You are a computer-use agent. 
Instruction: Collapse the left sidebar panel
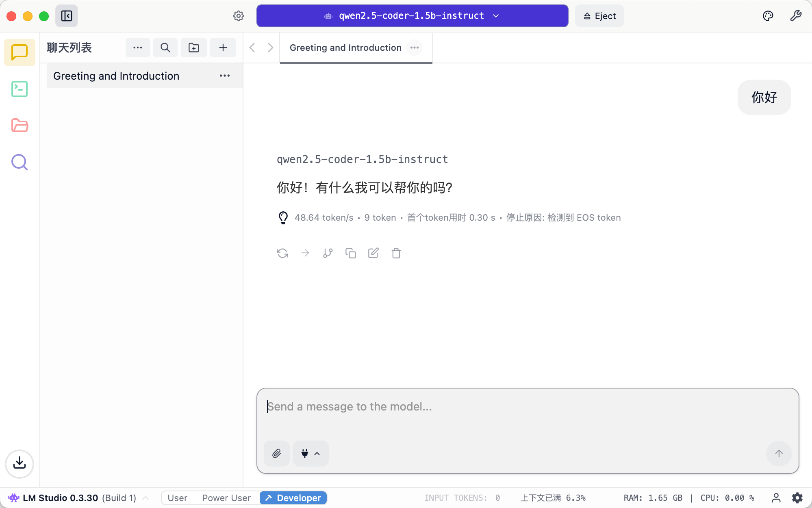pyautogui.click(x=67, y=16)
